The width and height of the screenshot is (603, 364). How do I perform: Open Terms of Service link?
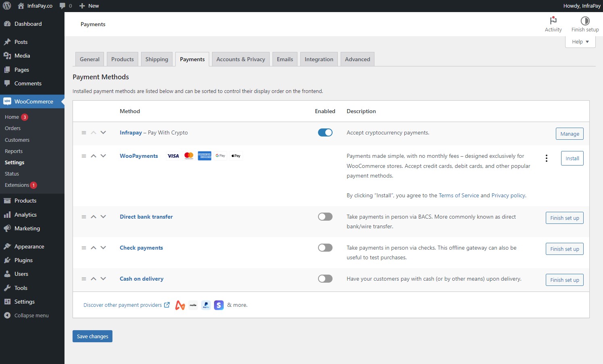(459, 195)
